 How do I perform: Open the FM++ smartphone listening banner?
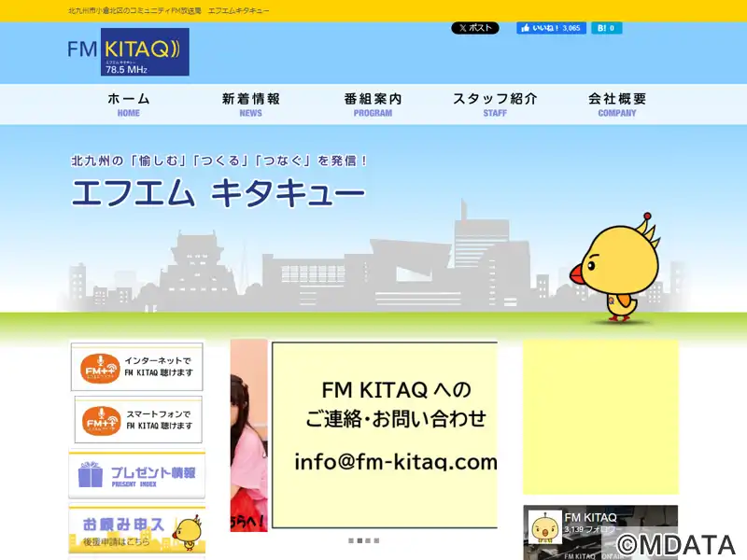click(138, 420)
